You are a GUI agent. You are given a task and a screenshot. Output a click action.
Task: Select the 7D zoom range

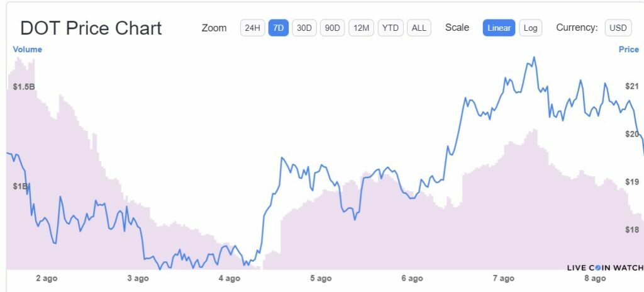point(279,28)
